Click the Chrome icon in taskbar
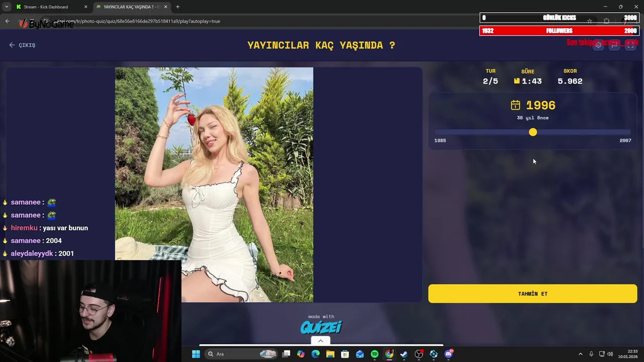644x362 pixels. (389, 354)
